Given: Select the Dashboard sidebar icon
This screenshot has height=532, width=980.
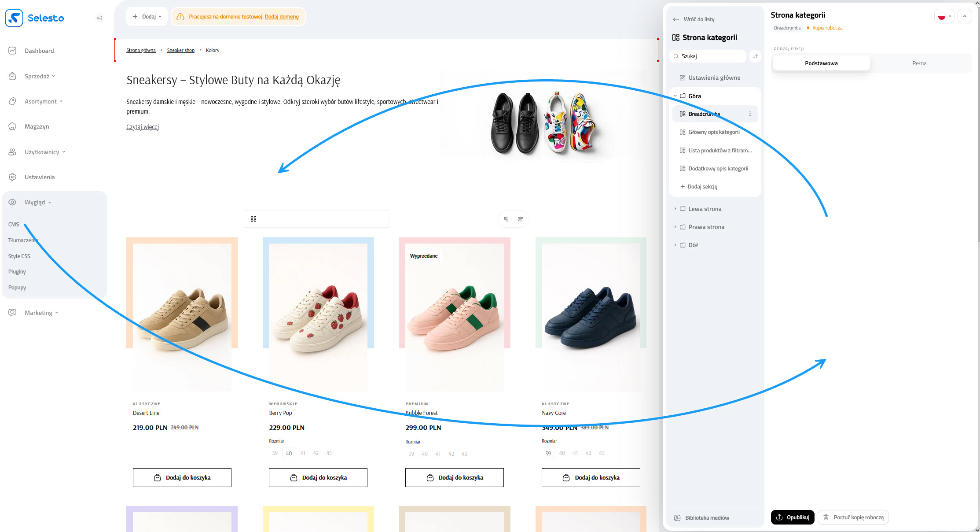Looking at the screenshot, I should coord(12,50).
